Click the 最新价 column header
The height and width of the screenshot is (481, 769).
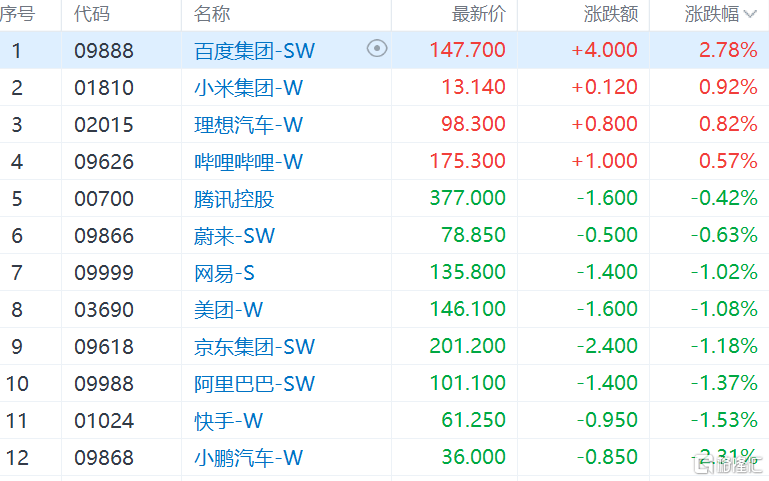[479, 14]
